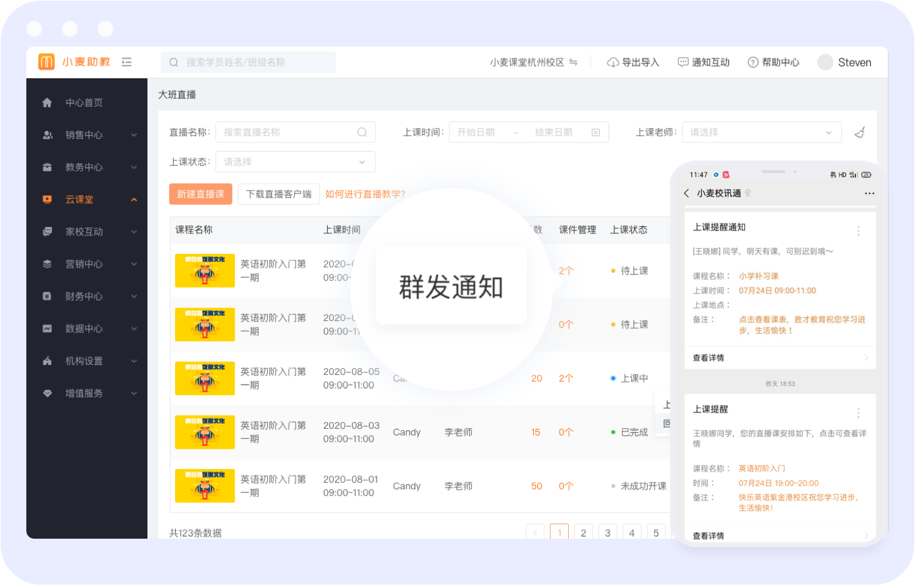Screen dimensions: 915x588
Task: Click the magnifier icon in 直播名称 field
Action: point(362,132)
